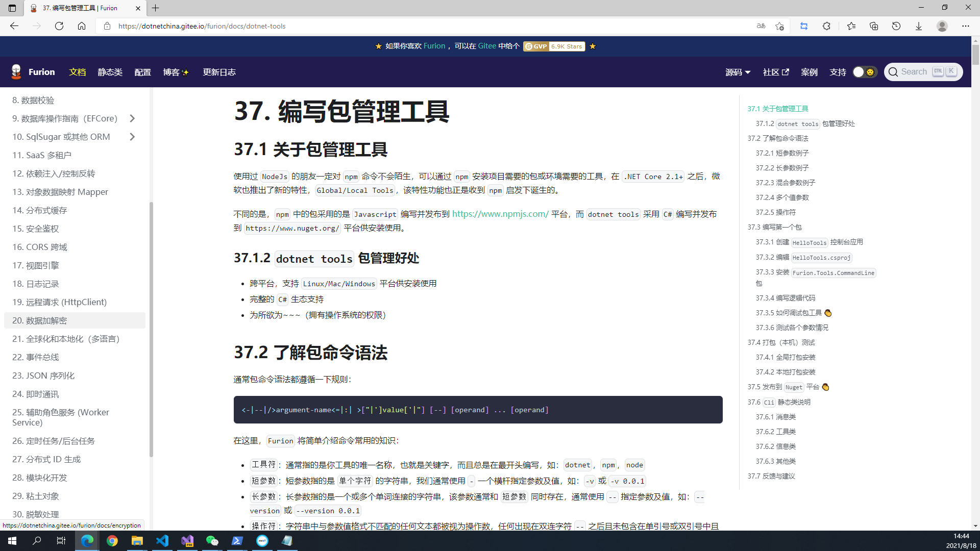Expand 9. 数据库操作指南（EFCore）submenu
This screenshot has width=980, height=551.
[x=133, y=118]
